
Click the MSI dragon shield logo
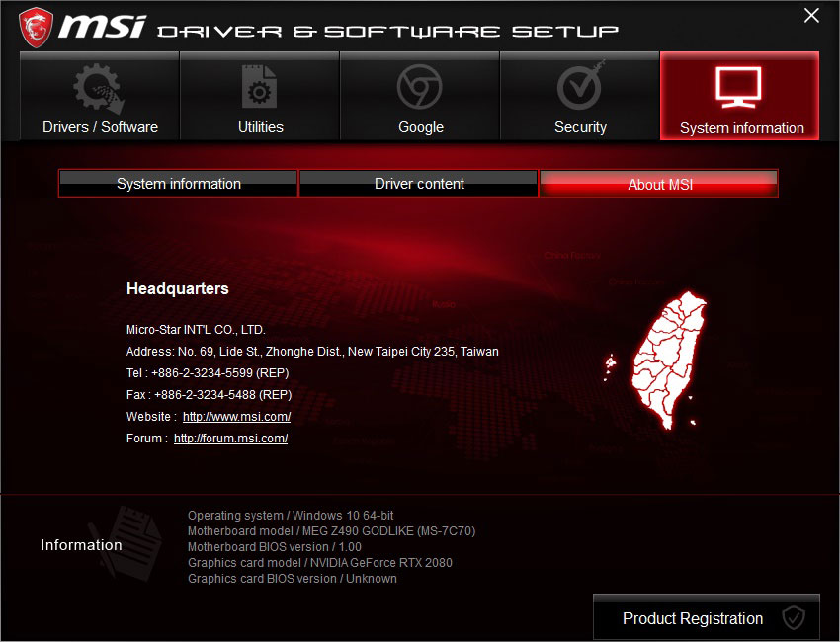36,28
